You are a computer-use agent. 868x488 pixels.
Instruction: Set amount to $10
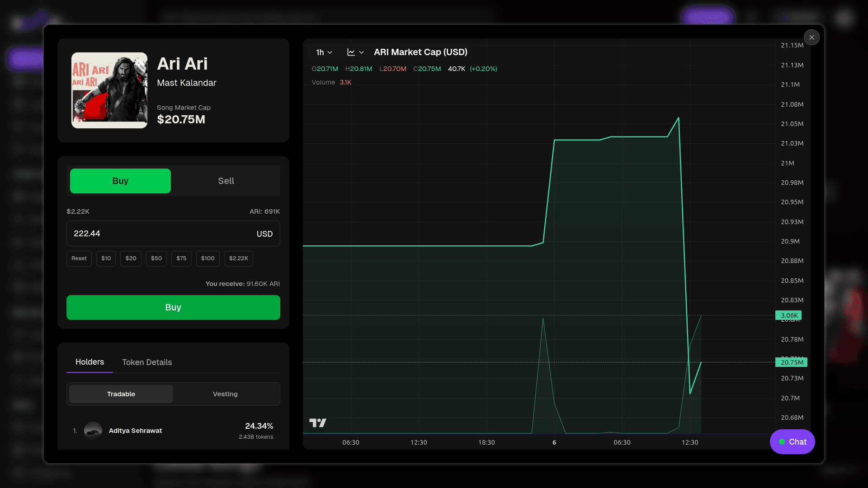point(106,258)
